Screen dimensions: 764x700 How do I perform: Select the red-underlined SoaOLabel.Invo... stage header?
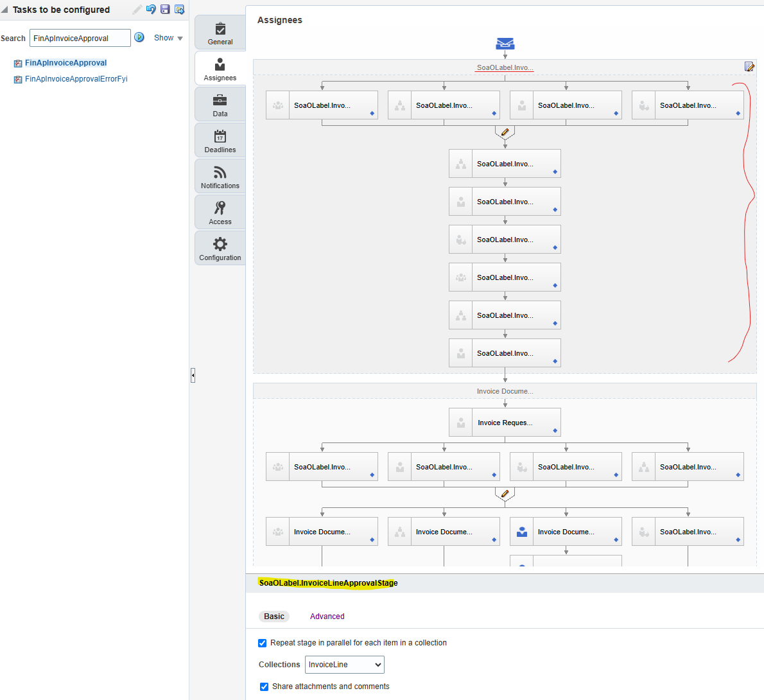(x=505, y=68)
